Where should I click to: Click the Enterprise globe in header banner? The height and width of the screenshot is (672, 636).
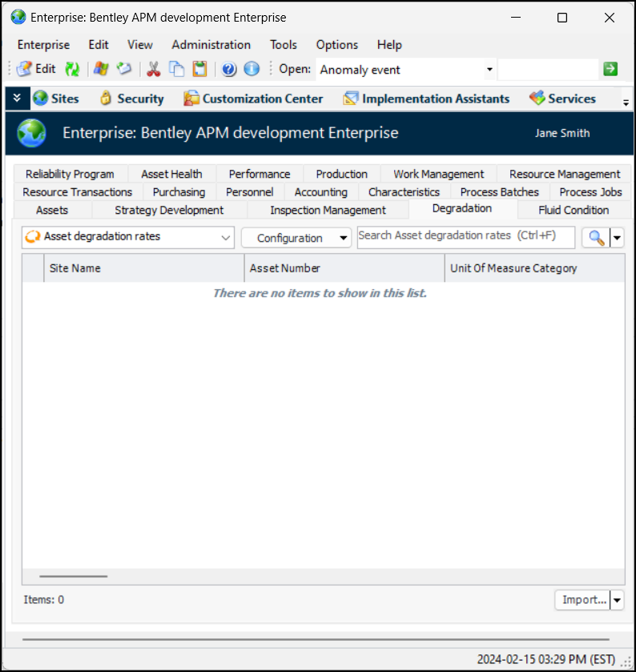click(x=32, y=133)
